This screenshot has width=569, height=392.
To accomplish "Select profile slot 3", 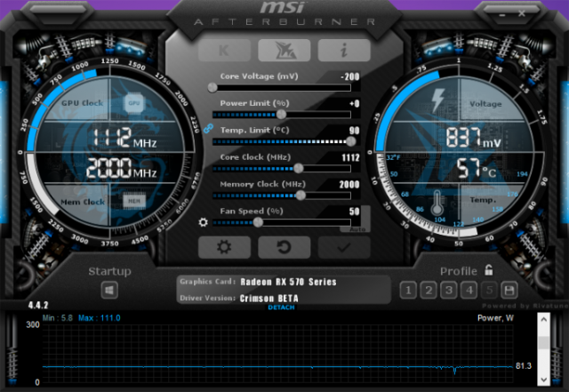I will pyautogui.click(x=448, y=290).
